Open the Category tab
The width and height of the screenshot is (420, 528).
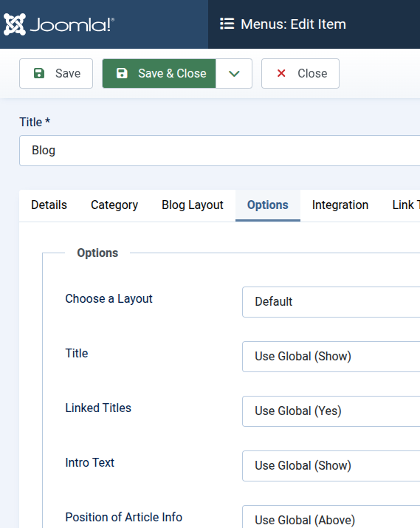click(x=114, y=205)
